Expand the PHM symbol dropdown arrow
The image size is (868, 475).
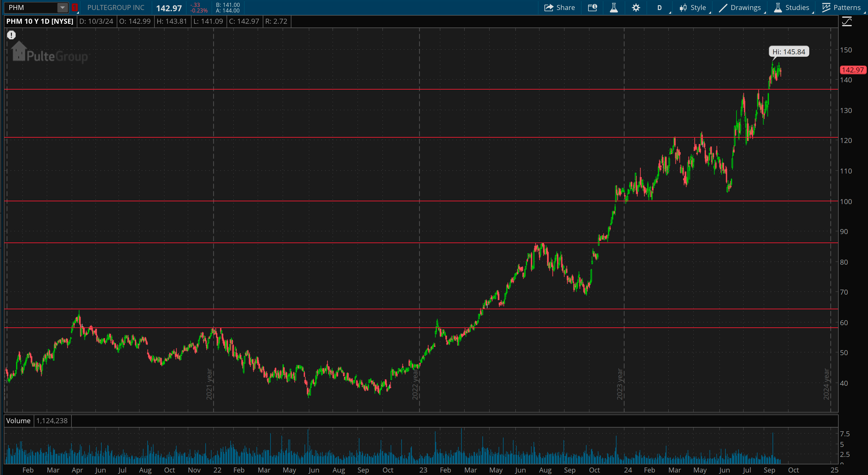(62, 7)
